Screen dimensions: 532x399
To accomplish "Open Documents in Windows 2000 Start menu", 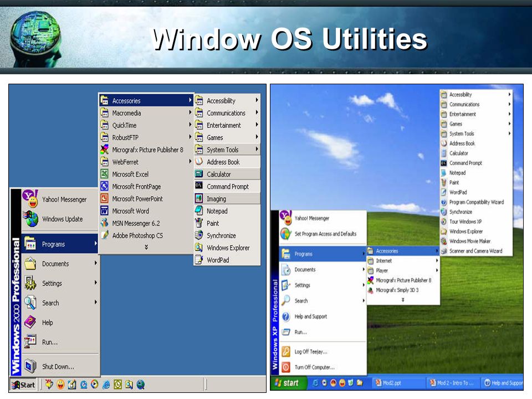I will [x=60, y=264].
